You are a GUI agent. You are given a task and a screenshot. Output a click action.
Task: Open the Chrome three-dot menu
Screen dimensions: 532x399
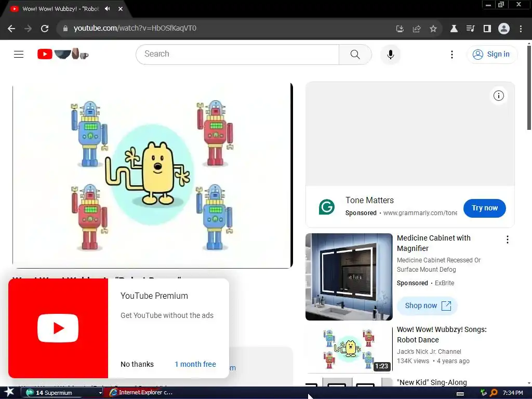[x=521, y=29]
